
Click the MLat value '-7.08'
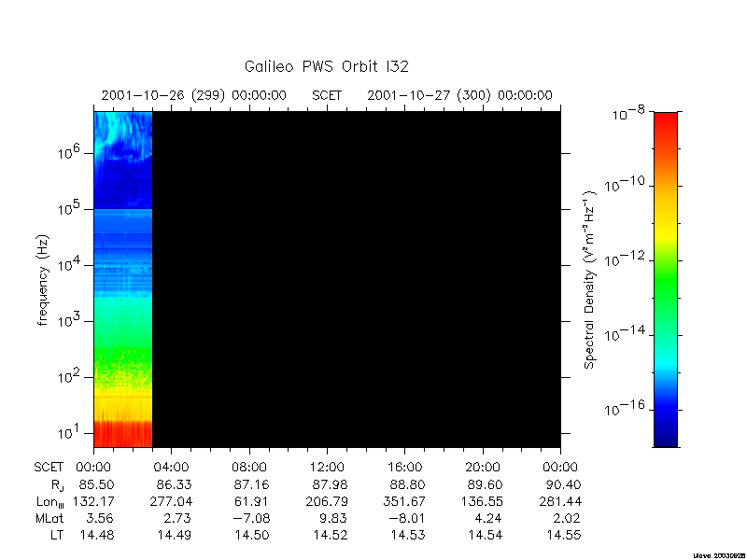pyautogui.click(x=250, y=518)
